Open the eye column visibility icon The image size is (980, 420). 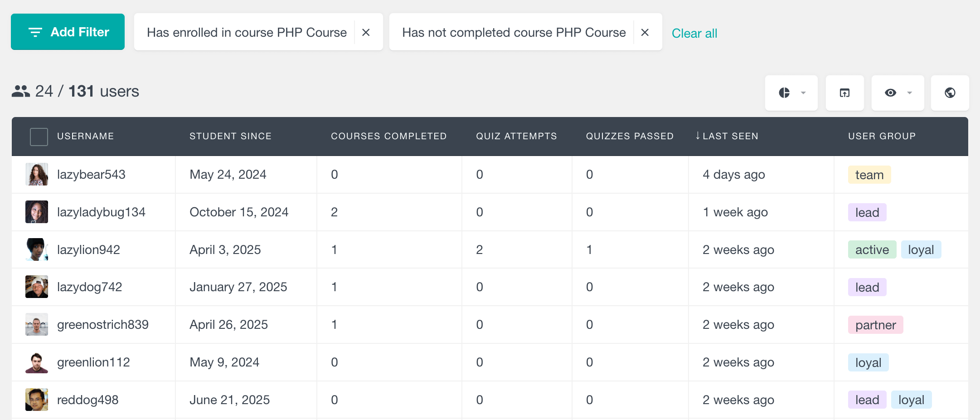(x=890, y=93)
